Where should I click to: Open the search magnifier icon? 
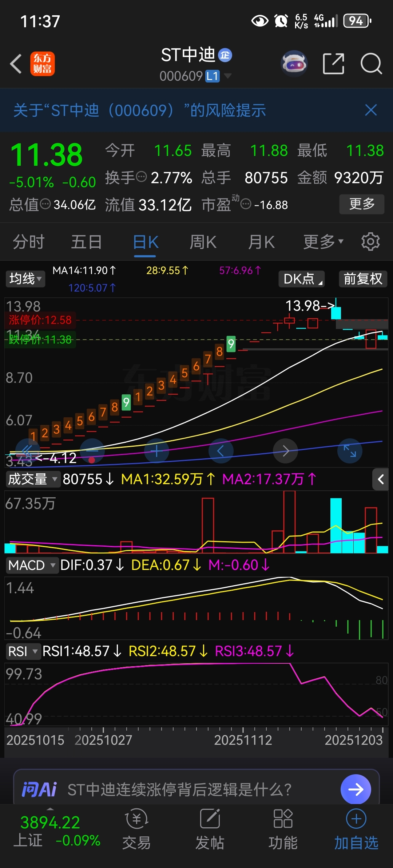[x=371, y=64]
